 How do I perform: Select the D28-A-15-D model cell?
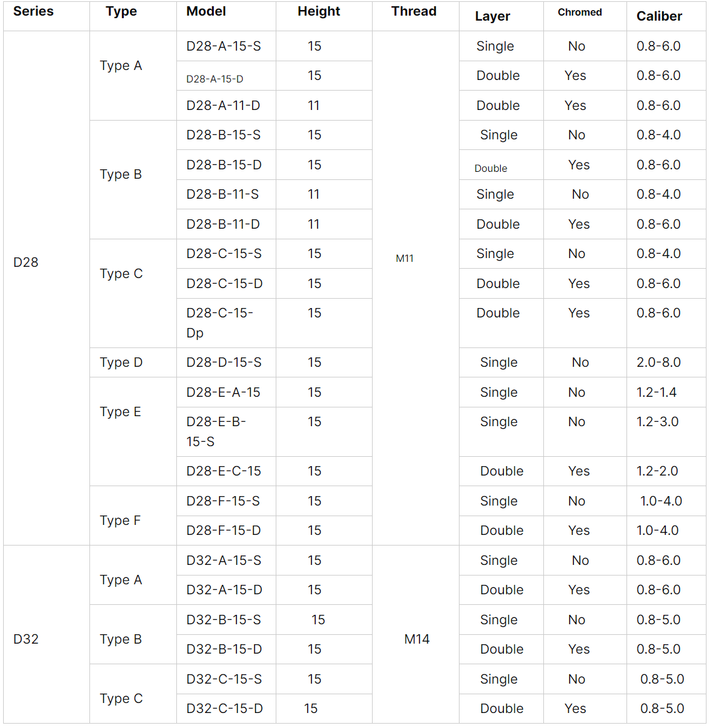point(226,76)
